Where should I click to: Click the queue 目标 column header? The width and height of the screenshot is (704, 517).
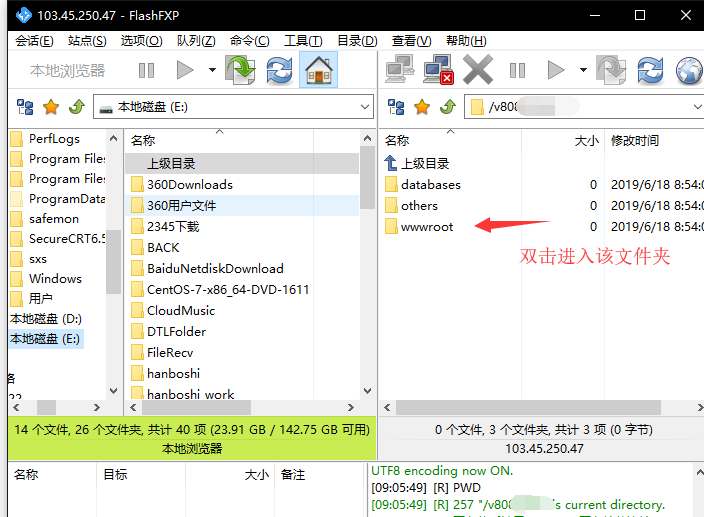point(115,474)
